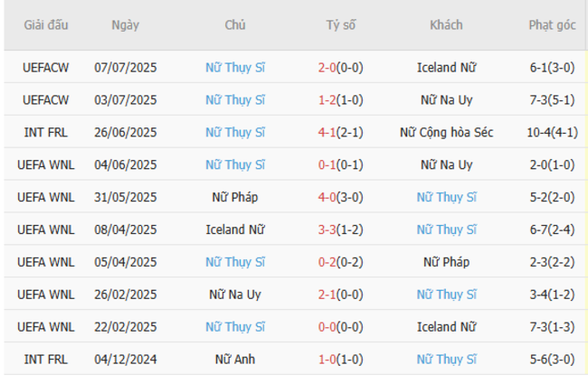Click the 3-3(1-2) match score

click(340, 229)
